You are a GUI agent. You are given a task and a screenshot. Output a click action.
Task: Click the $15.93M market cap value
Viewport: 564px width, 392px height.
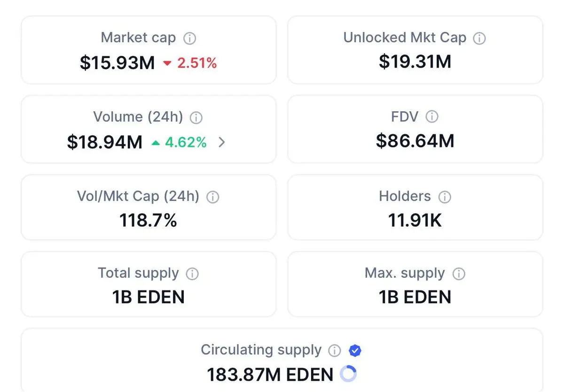(x=117, y=63)
